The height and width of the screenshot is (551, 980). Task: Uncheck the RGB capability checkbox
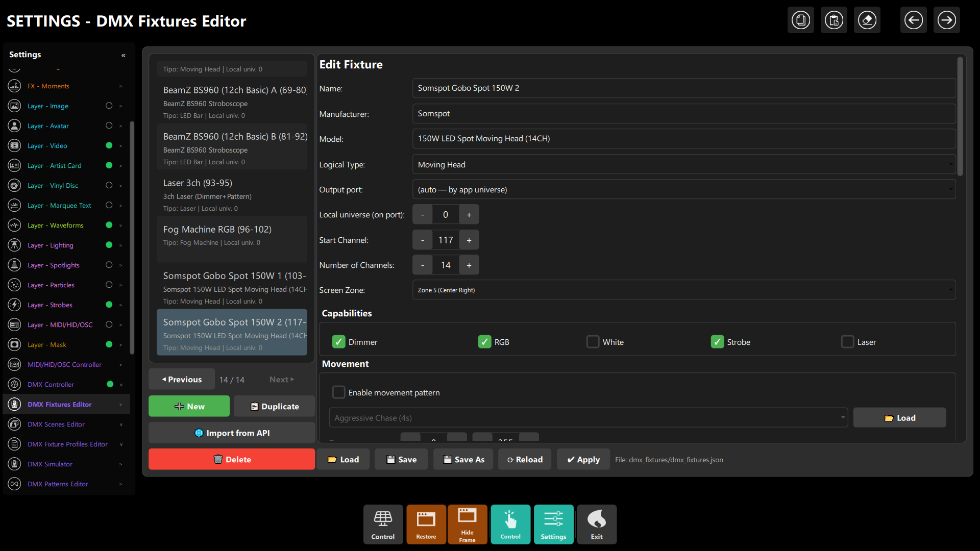point(484,342)
